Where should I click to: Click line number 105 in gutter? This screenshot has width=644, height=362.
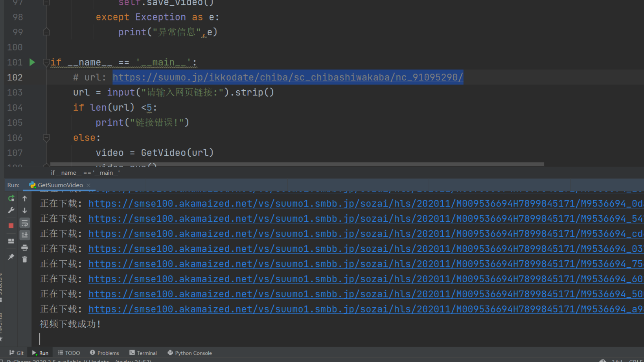click(15, 122)
